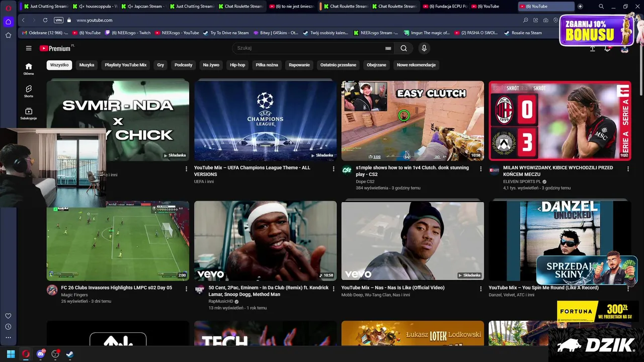Open YouTube guide hamburger menu
This screenshot has width=644, height=362.
29,48
